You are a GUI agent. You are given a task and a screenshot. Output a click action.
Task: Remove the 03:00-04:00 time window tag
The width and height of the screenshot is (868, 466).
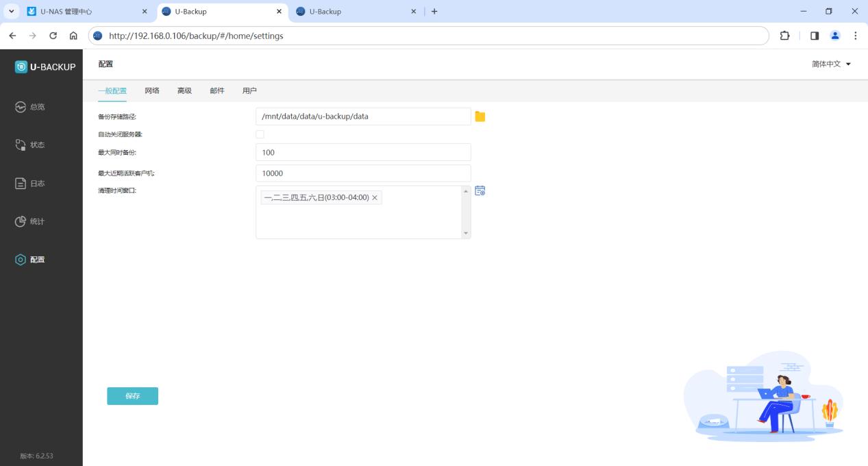coord(375,197)
